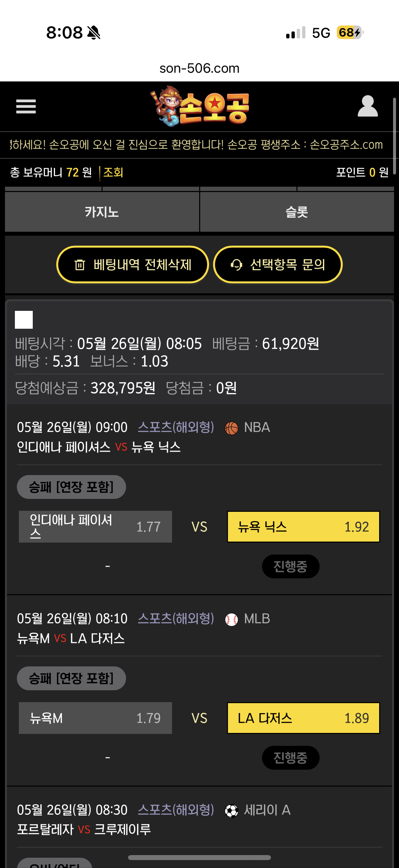Tap the 손오공 logo

[199, 106]
